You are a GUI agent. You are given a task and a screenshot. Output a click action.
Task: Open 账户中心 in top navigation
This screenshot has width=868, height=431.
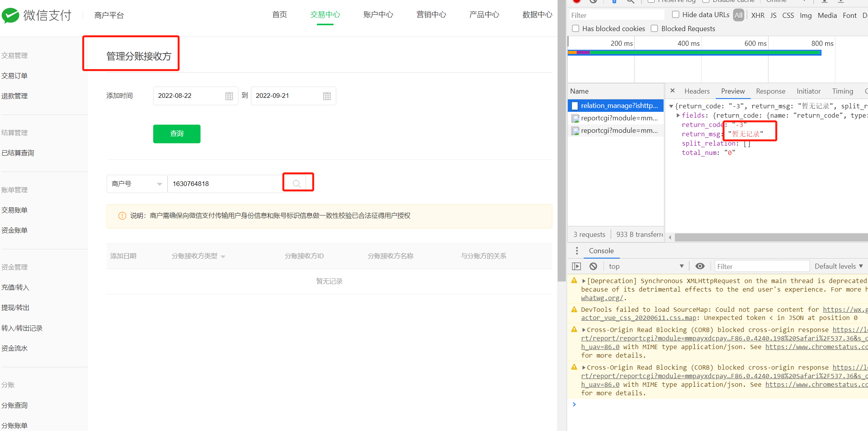click(x=378, y=15)
